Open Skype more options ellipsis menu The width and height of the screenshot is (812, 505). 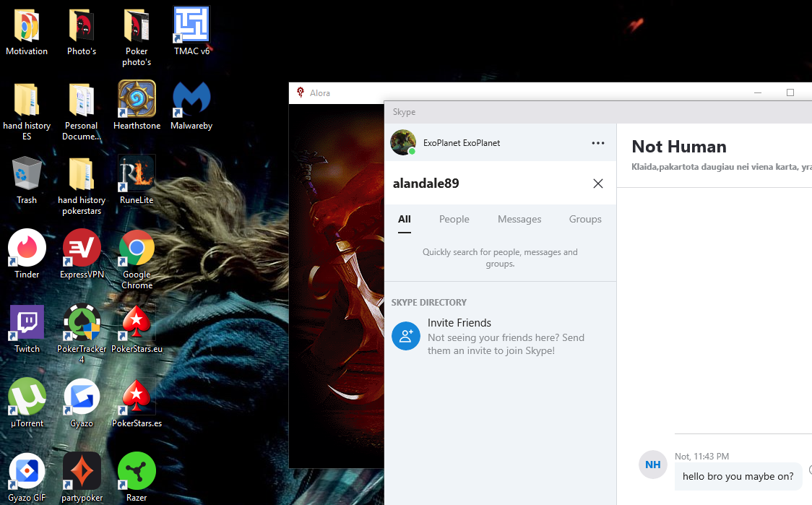coord(598,143)
